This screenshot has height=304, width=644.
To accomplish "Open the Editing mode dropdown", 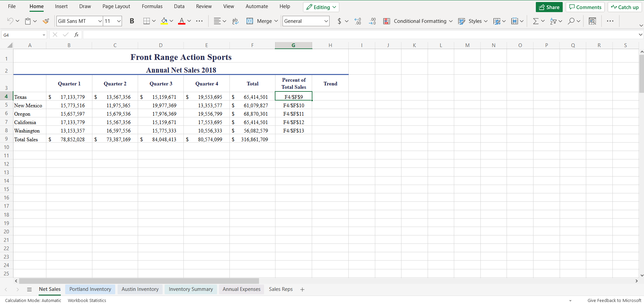I will point(321,7).
